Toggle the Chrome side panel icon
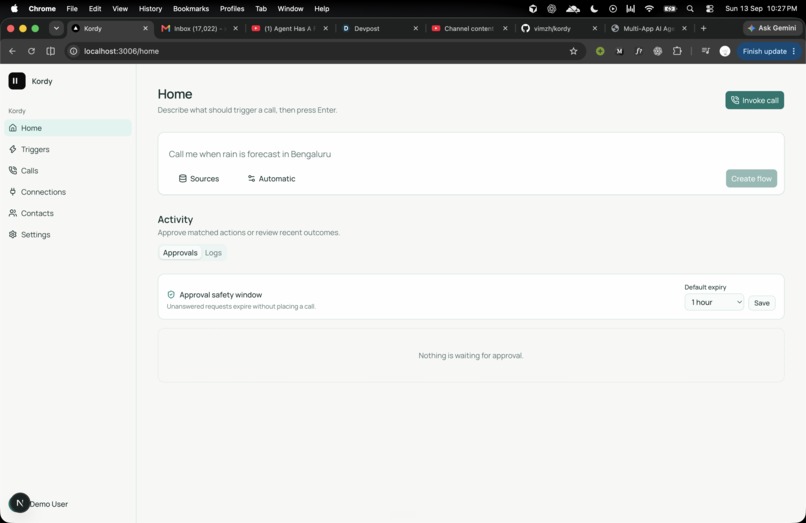 (50, 51)
